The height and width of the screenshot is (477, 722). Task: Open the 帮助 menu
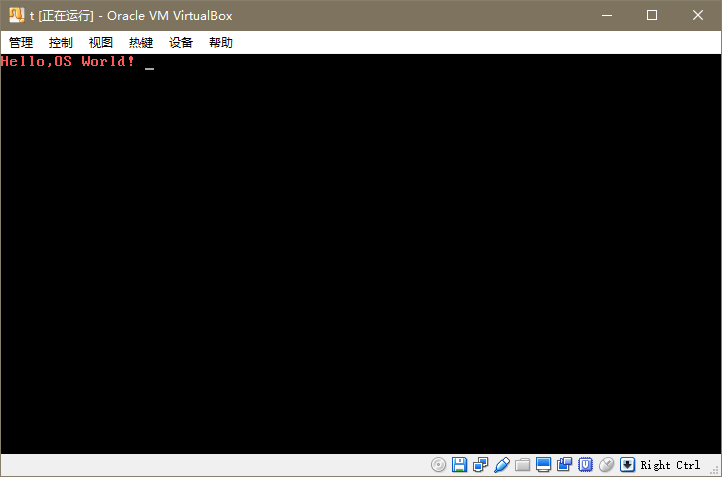[x=221, y=43]
